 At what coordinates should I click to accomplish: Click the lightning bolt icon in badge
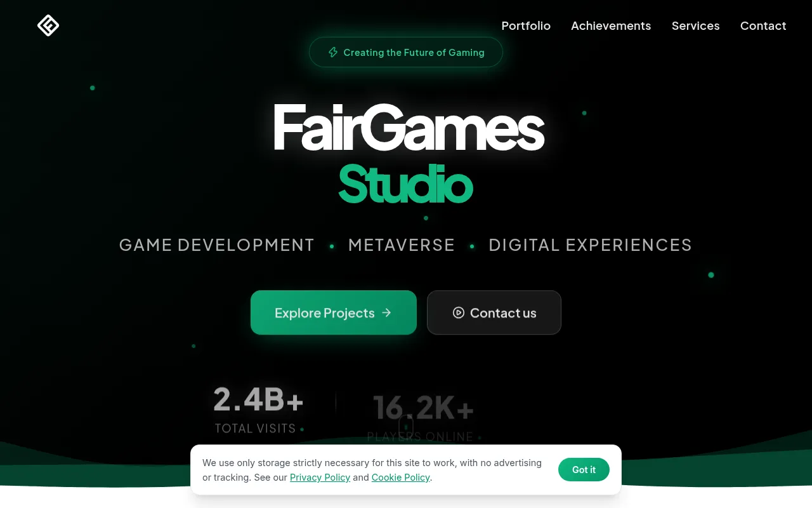pos(333,53)
